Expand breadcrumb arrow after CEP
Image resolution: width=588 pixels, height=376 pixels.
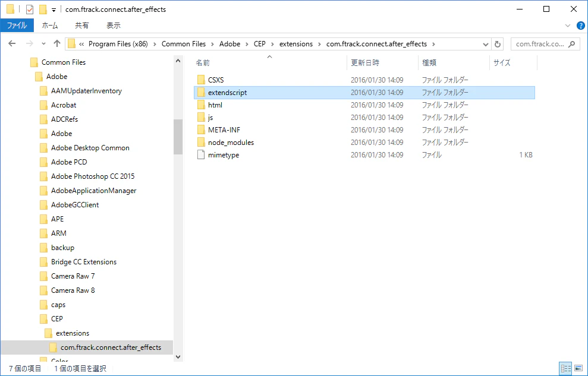click(273, 44)
